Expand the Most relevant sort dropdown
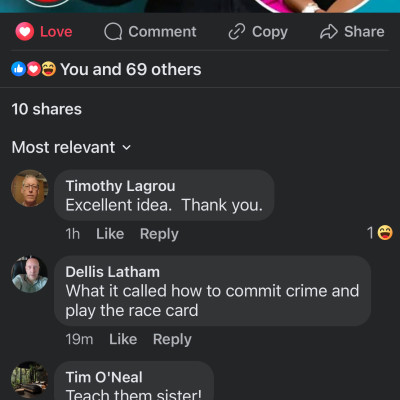Viewport: 400px width, 400px height. [x=72, y=147]
